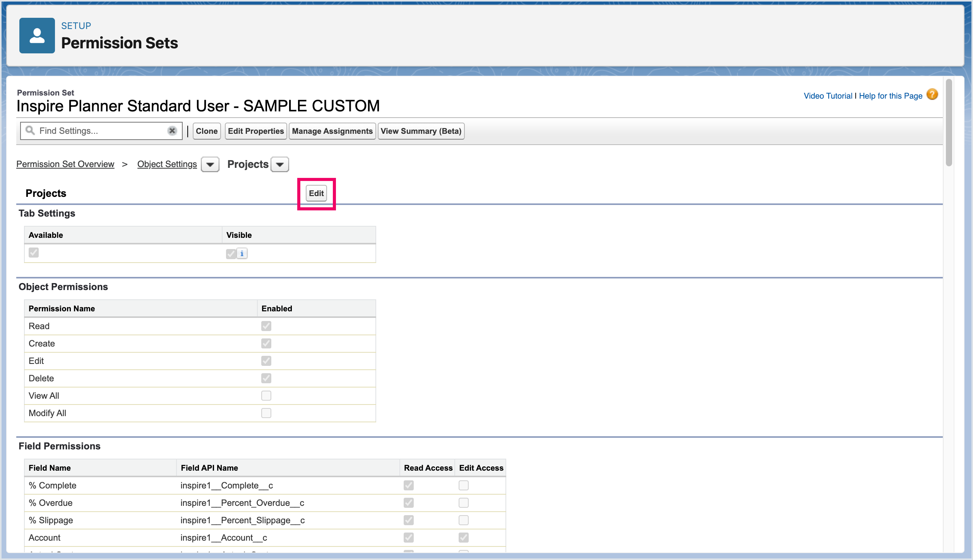The width and height of the screenshot is (973, 560).
Task: Click View Summary (Beta) button
Action: pyautogui.click(x=421, y=131)
